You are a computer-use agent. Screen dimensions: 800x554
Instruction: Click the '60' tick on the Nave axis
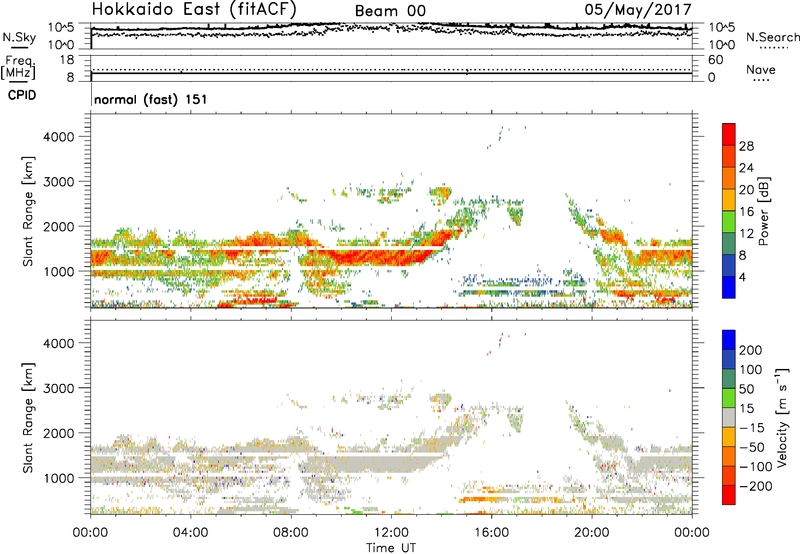click(715, 60)
